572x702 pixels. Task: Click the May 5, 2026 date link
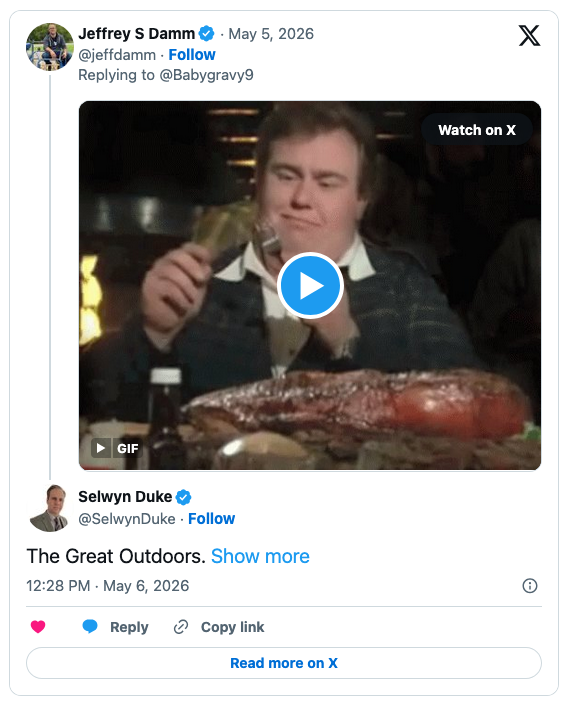pyautogui.click(x=271, y=34)
